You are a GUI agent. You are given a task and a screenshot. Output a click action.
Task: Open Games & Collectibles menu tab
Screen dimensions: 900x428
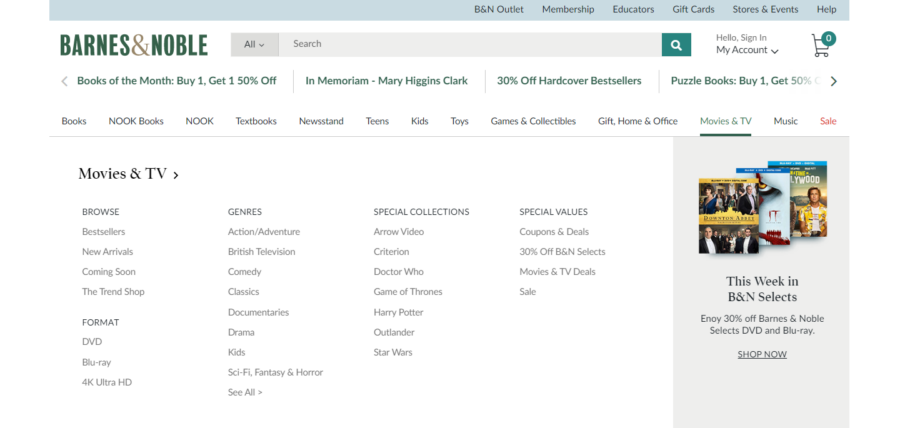[533, 121]
